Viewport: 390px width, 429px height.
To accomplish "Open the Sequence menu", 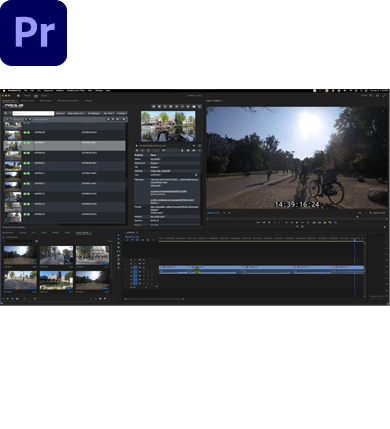I will (48, 91).
